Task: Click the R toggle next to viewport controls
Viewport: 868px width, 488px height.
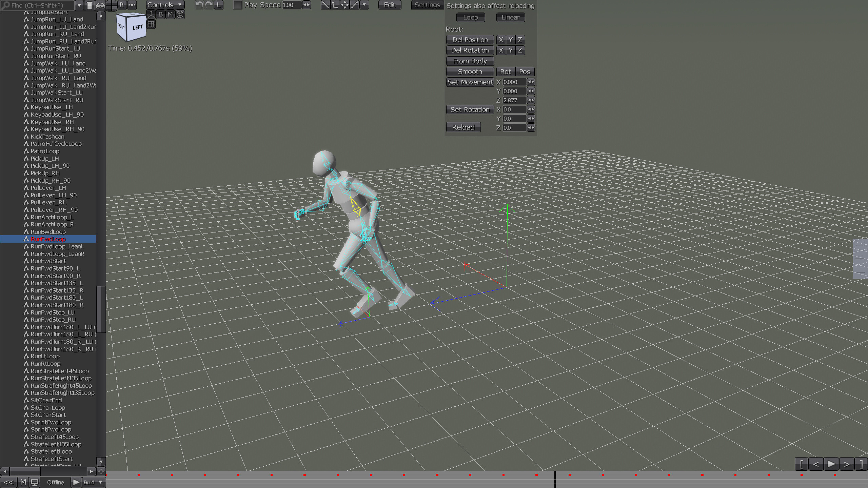Action: [122, 5]
